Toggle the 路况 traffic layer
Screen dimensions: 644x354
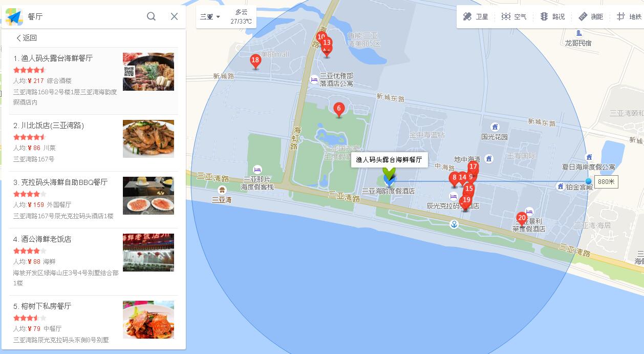click(552, 17)
